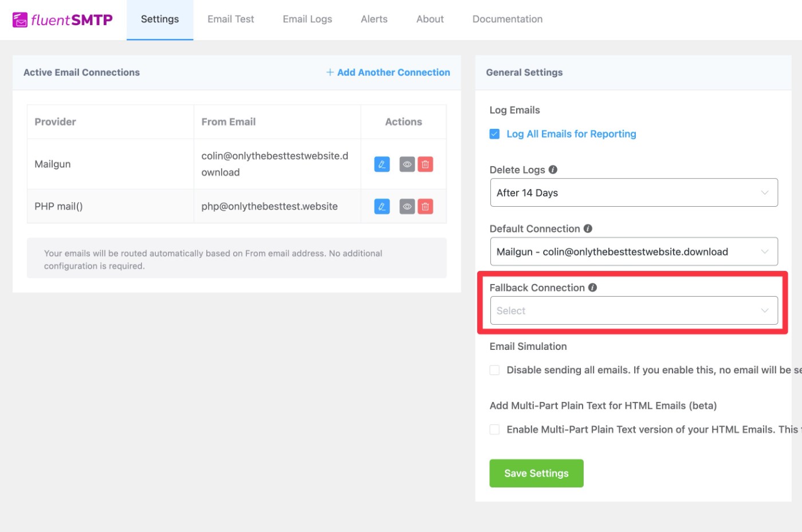
Task: Open the Fallback Connection select box
Action: point(634,310)
